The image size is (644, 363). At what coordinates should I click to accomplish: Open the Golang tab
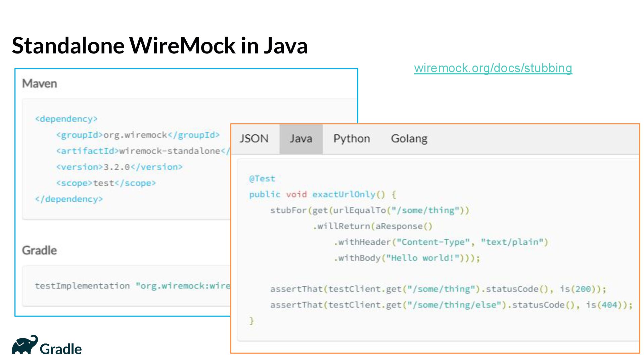(409, 138)
